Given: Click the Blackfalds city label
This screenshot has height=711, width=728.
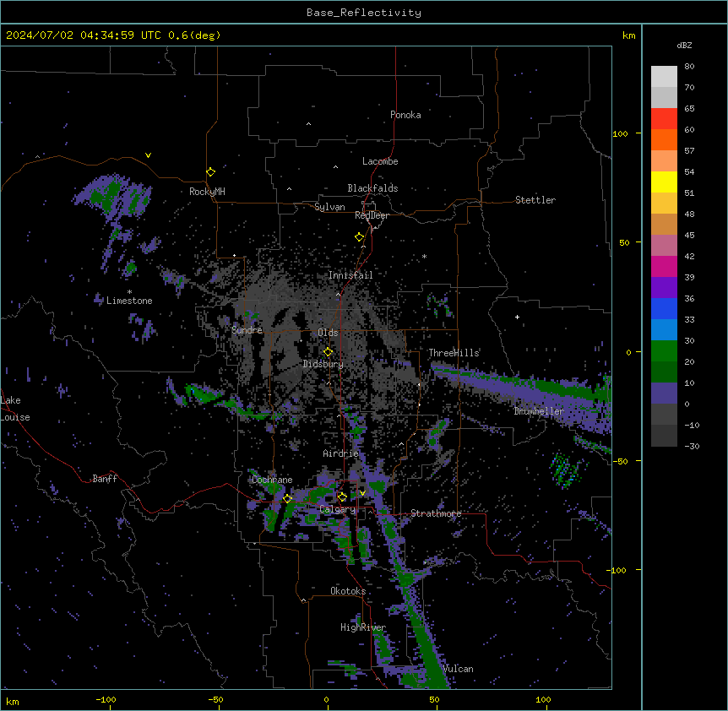Looking at the screenshot, I should [x=372, y=188].
